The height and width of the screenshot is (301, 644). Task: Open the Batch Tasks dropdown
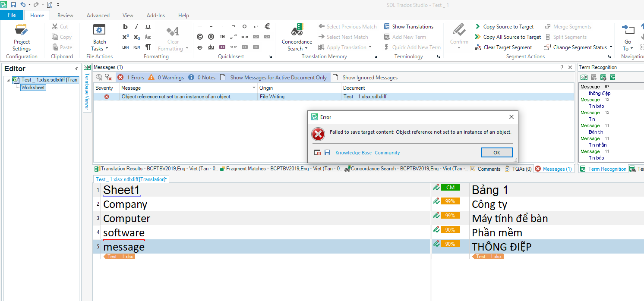click(x=100, y=38)
